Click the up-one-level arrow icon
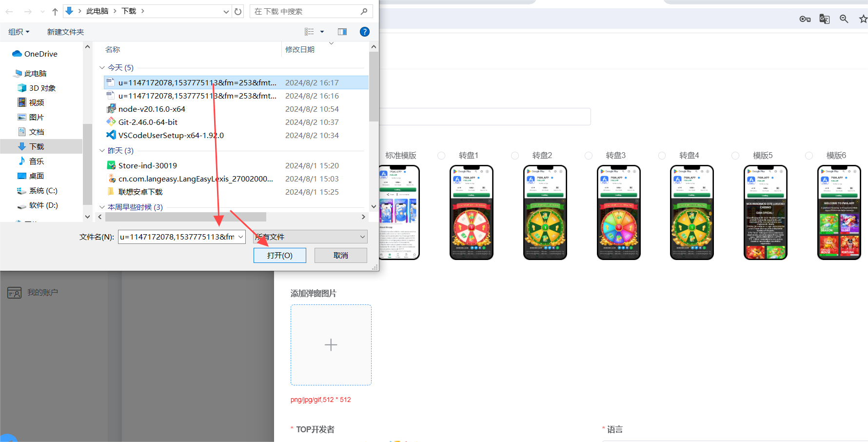The image size is (868, 442). (x=55, y=11)
